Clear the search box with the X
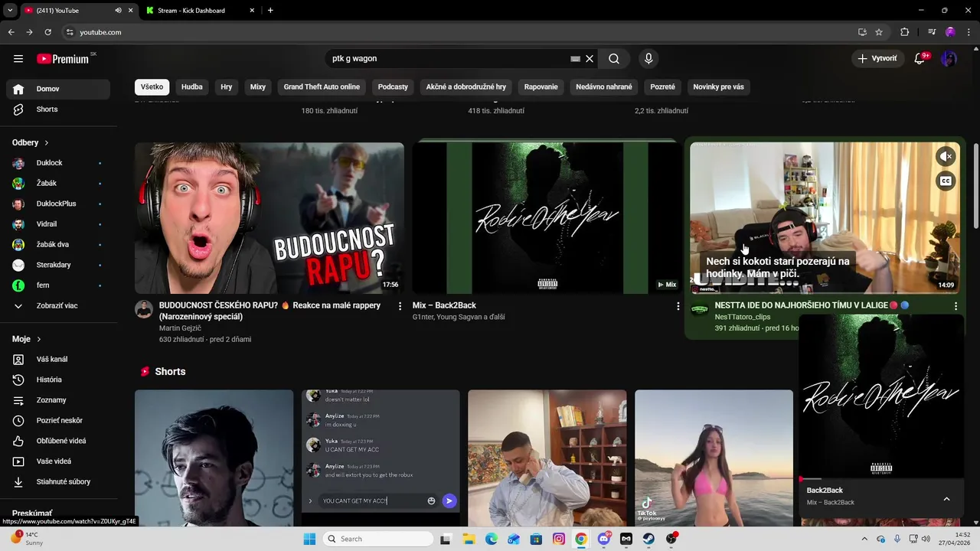 (x=590, y=58)
